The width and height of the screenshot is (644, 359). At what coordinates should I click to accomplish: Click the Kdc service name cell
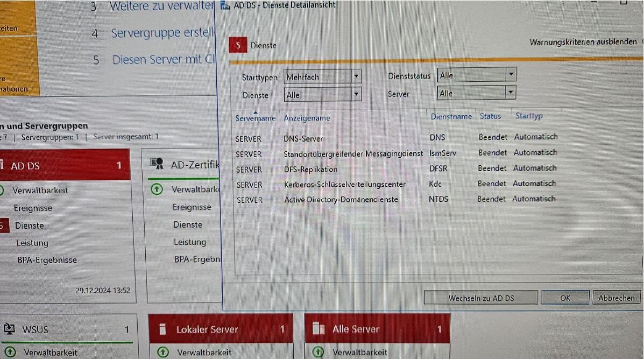coord(435,184)
